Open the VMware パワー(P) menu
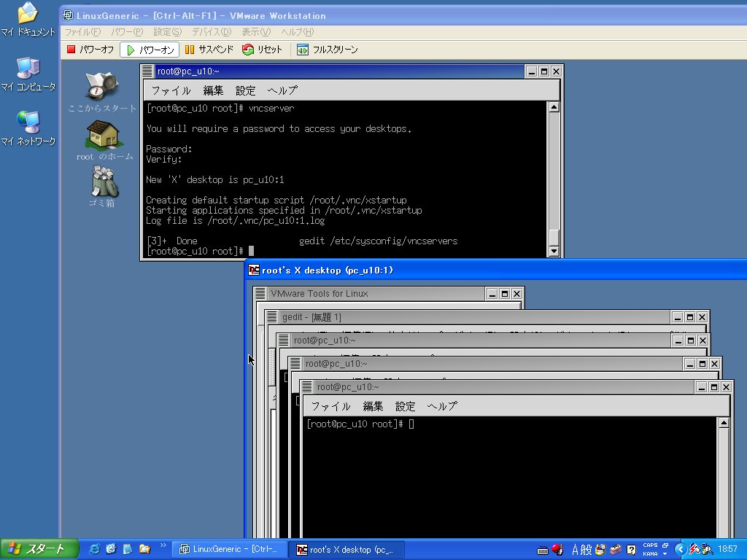This screenshot has height=560, width=747. pyautogui.click(x=127, y=32)
